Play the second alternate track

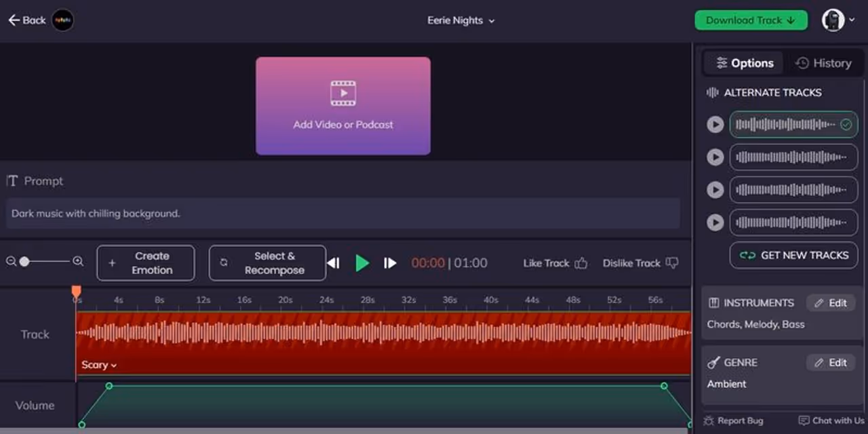click(x=715, y=157)
